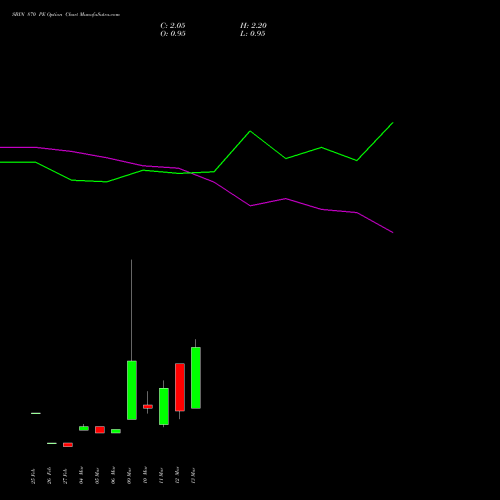Click the close value C: 2.05
The width and height of the screenshot is (500, 500).
173,26
